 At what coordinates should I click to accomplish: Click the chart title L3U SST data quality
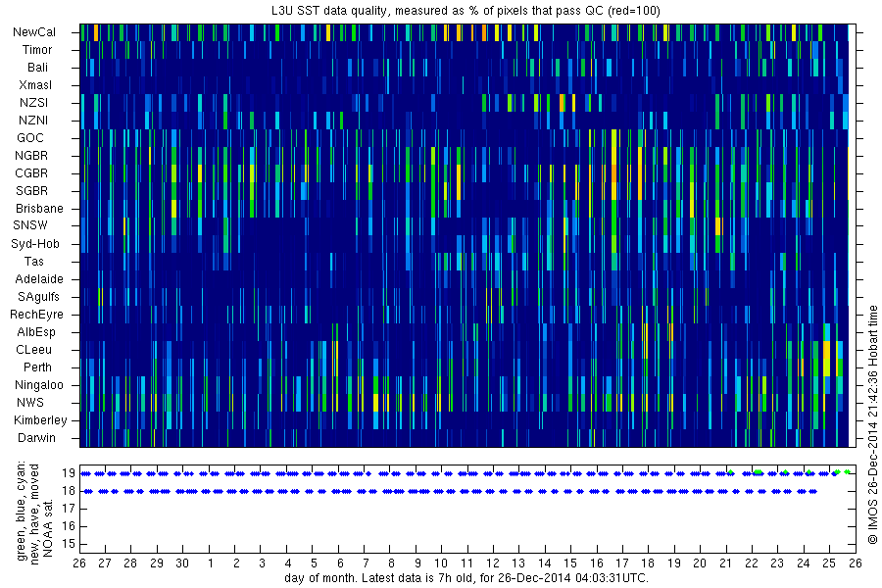pos(467,11)
